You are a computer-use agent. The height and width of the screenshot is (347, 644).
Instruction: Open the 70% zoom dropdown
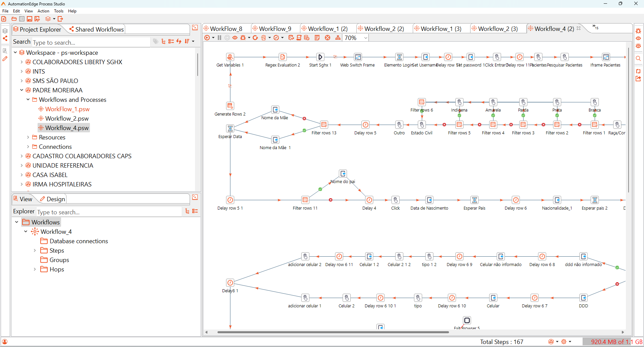pos(365,38)
